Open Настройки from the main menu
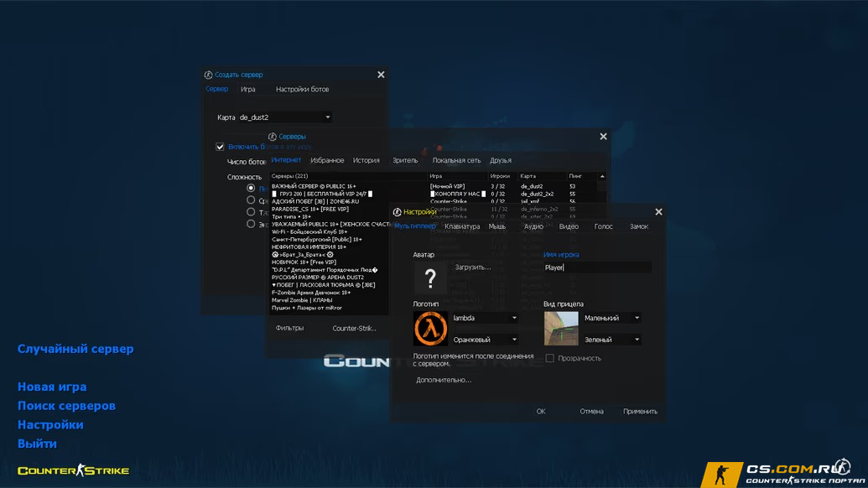868x488 pixels. pos(50,424)
